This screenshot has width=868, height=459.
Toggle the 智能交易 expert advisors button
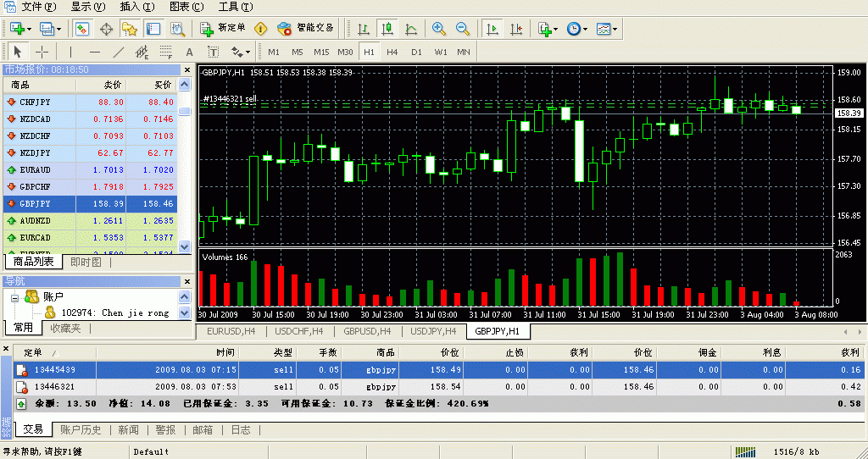[306, 29]
